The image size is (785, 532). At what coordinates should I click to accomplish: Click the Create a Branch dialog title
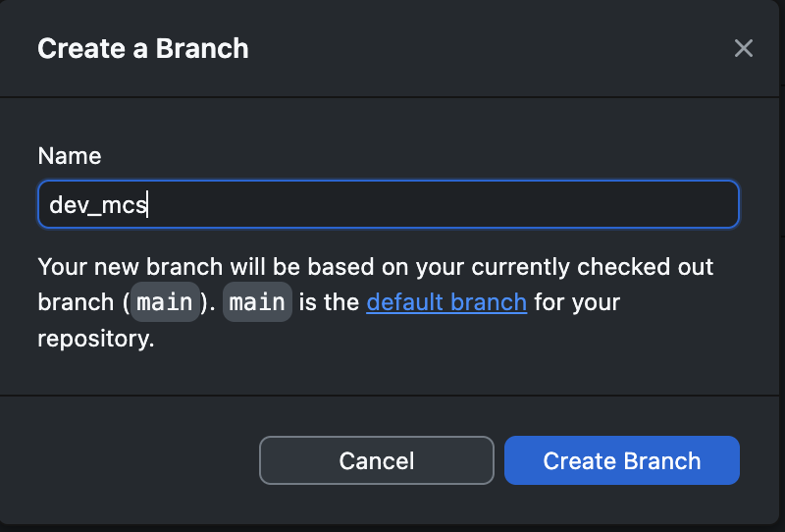tap(143, 48)
